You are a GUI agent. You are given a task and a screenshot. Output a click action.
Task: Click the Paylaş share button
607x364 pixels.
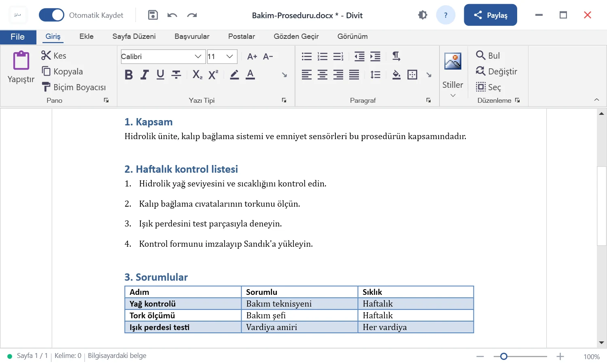tap(490, 15)
